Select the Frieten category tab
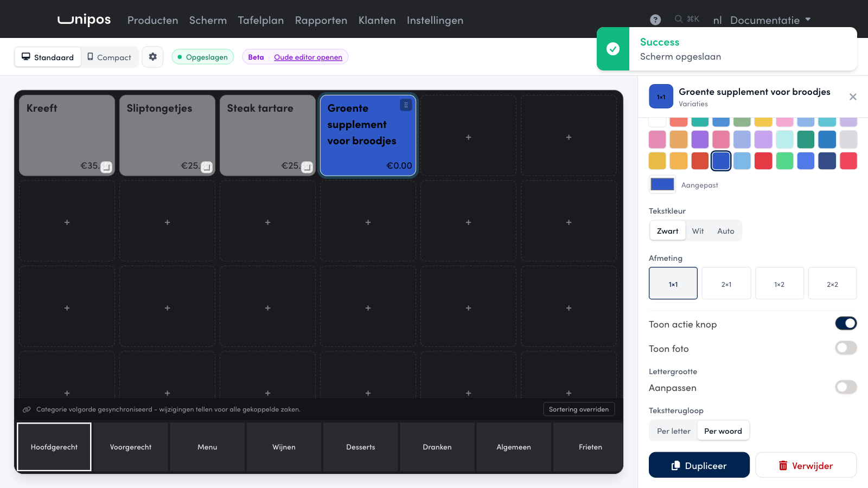The image size is (868, 488). tap(590, 447)
